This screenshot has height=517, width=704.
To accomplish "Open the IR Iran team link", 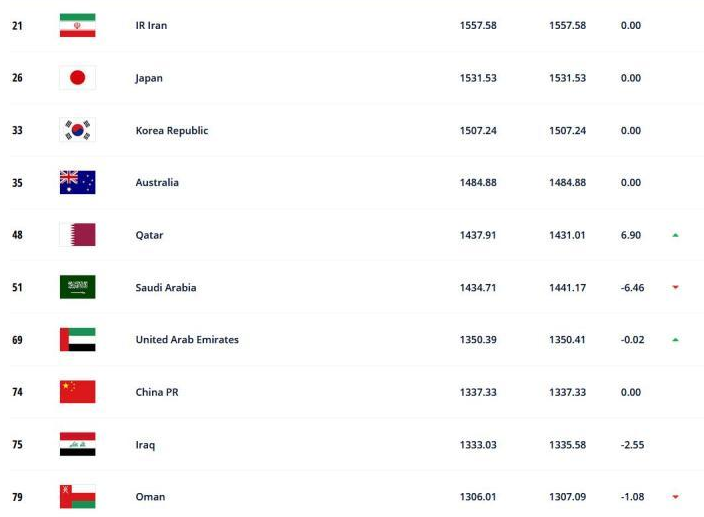I will (151, 26).
